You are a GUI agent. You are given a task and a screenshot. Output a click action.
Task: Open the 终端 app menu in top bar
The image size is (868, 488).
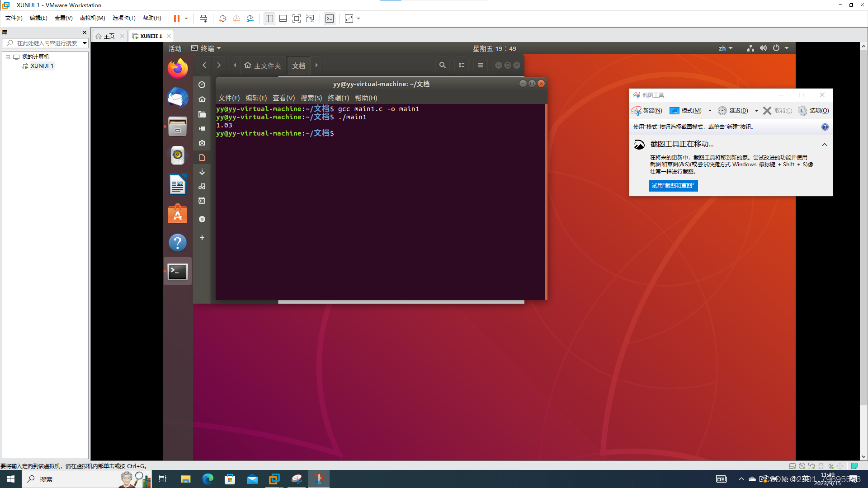pos(206,48)
